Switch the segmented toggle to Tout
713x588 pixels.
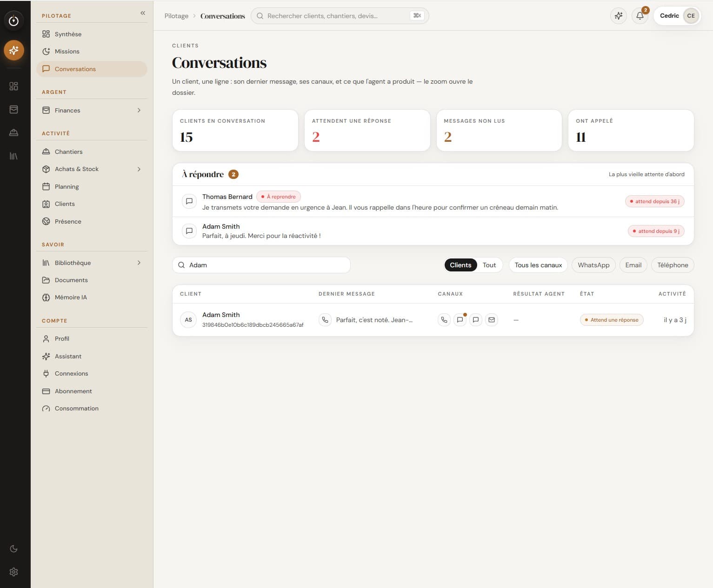489,265
